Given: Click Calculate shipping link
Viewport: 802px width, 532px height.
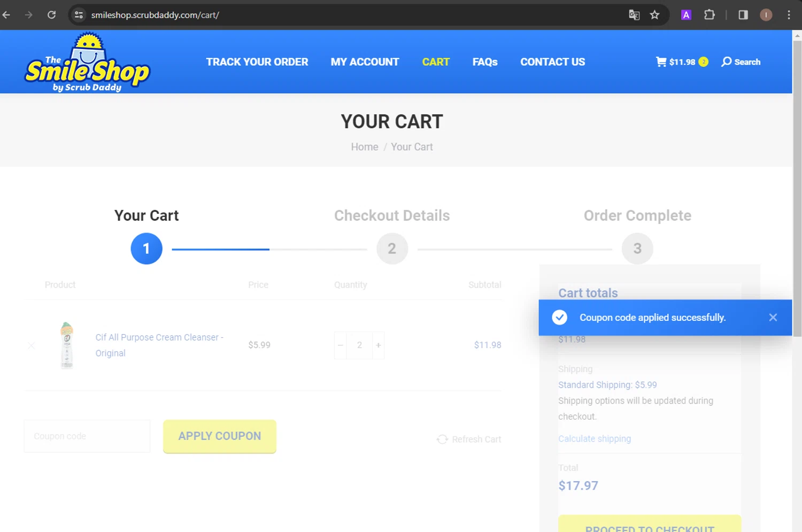Looking at the screenshot, I should [x=595, y=439].
